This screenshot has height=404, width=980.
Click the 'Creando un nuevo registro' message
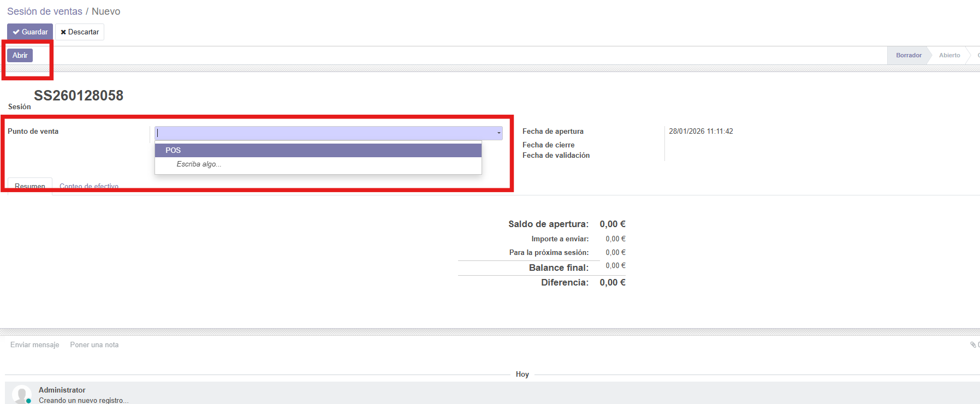[x=84, y=400]
